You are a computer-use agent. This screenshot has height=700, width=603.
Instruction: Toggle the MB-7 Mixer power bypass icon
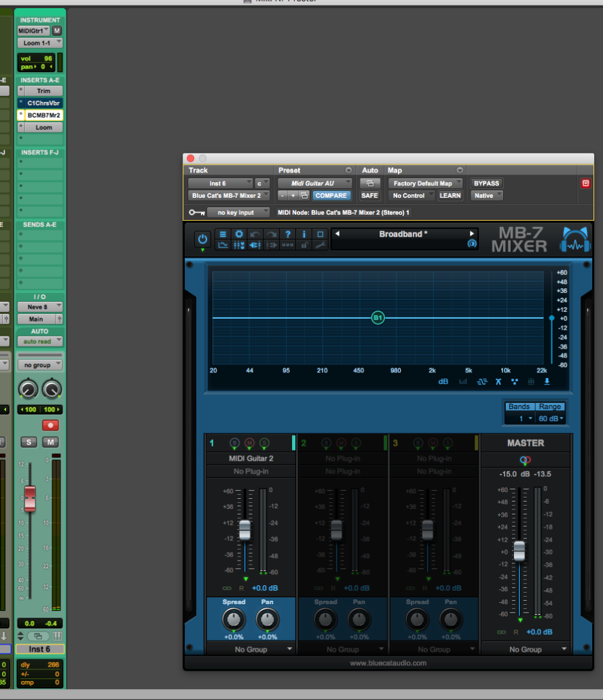tap(202, 239)
